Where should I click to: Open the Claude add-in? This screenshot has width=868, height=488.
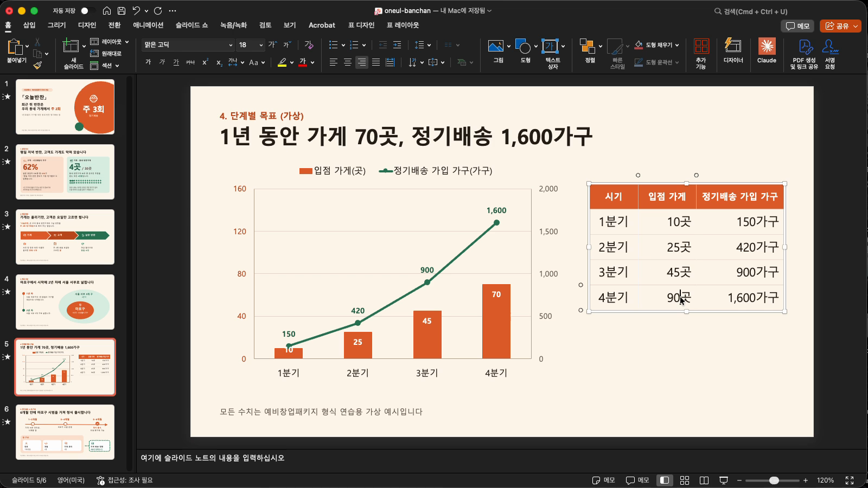767,51
